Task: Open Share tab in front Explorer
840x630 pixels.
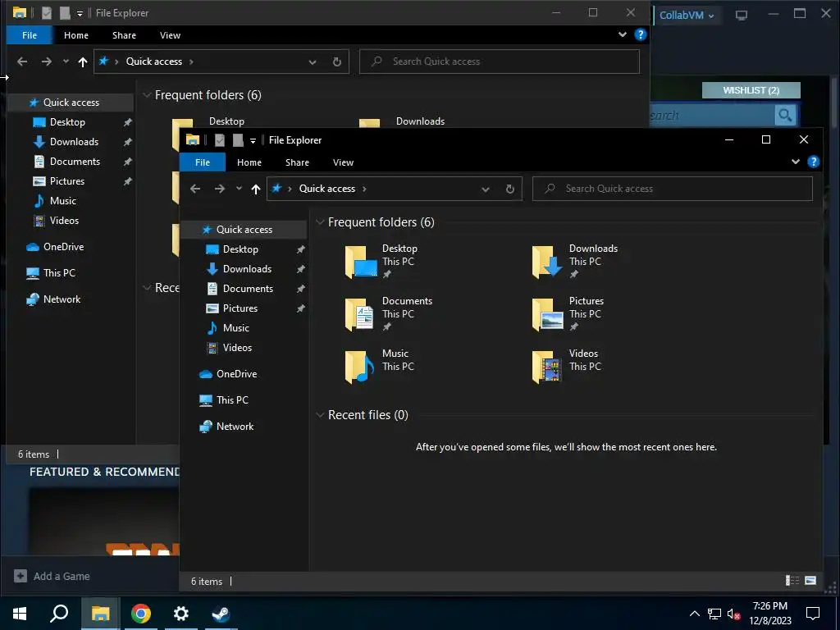Action: coord(297,162)
